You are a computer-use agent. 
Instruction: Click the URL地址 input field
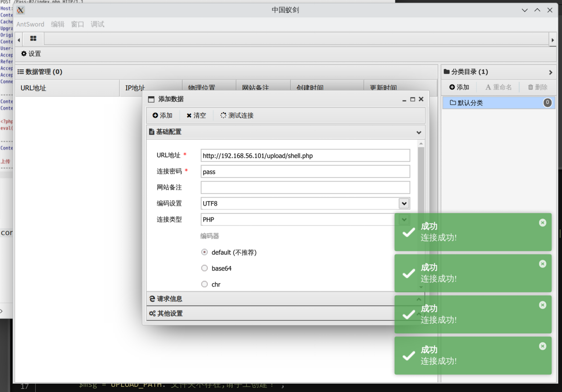(305, 156)
